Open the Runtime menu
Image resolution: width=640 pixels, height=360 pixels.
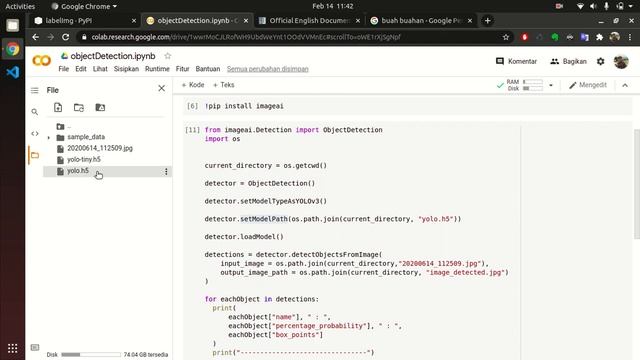click(157, 69)
